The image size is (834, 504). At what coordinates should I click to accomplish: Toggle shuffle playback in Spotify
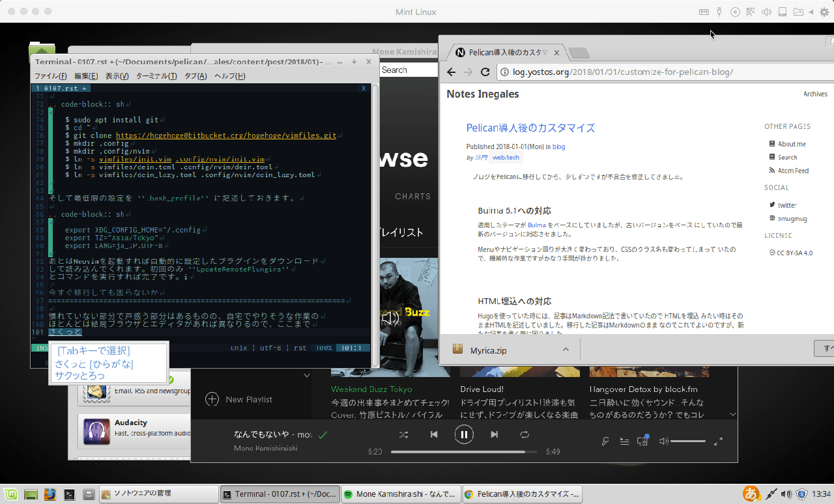click(x=403, y=434)
